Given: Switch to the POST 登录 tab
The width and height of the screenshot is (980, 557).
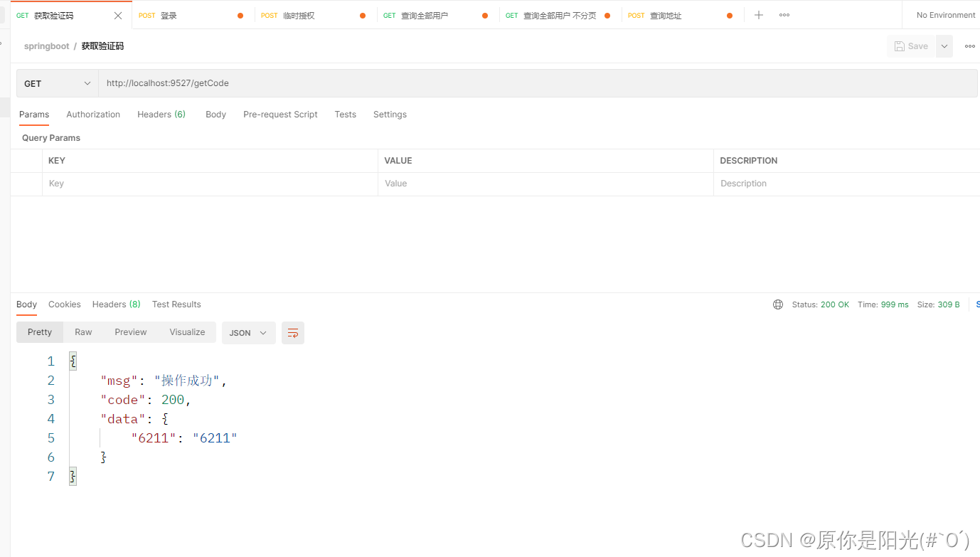Looking at the screenshot, I should 193,16.
